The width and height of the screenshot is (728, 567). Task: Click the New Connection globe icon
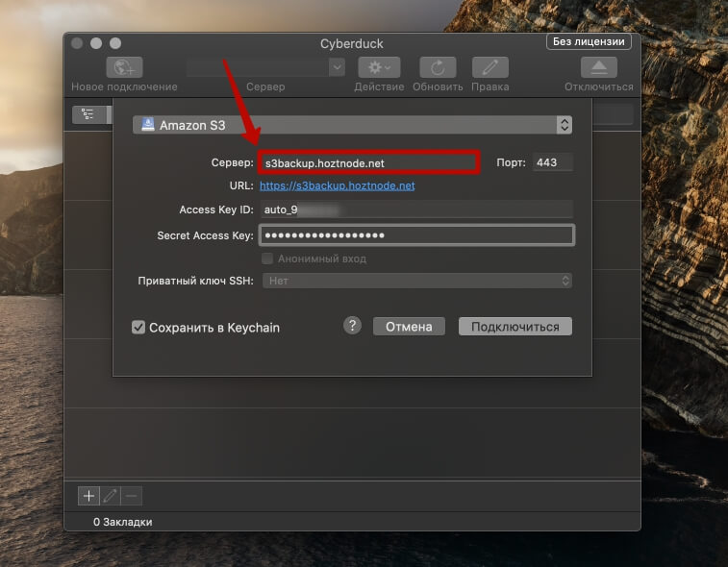[x=124, y=67]
